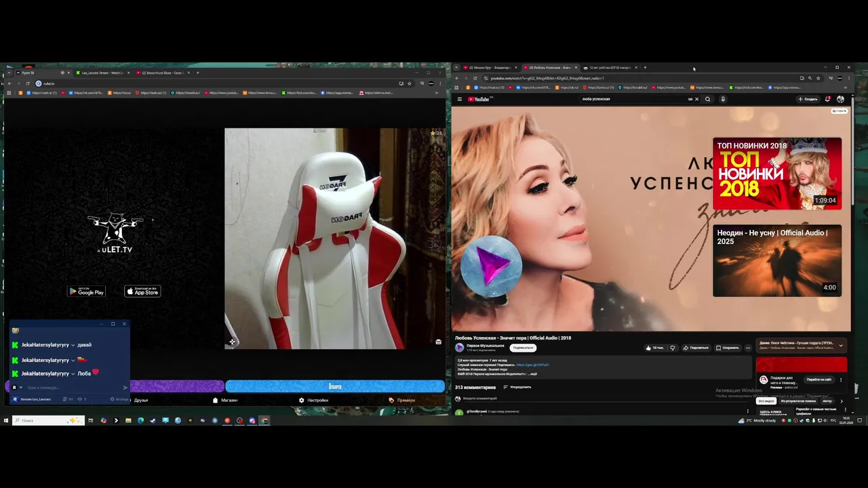Click the ULET.TV cat logo
This screenshot has height=488, width=868.
click(115, 232)
